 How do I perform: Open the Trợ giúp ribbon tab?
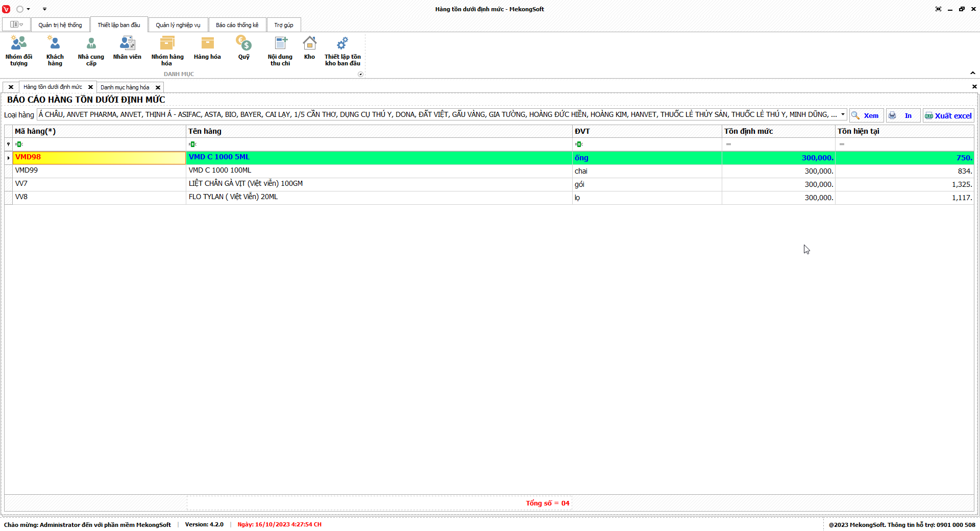click(284, 25)
